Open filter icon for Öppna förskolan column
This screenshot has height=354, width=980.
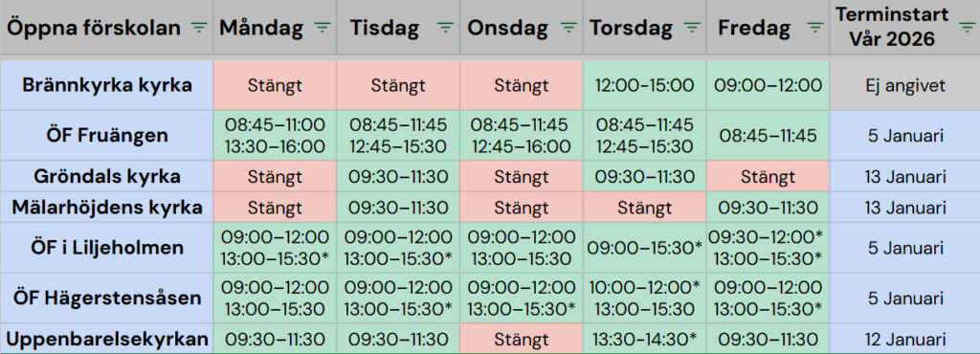pyautogui.click(x=199, y=28)
